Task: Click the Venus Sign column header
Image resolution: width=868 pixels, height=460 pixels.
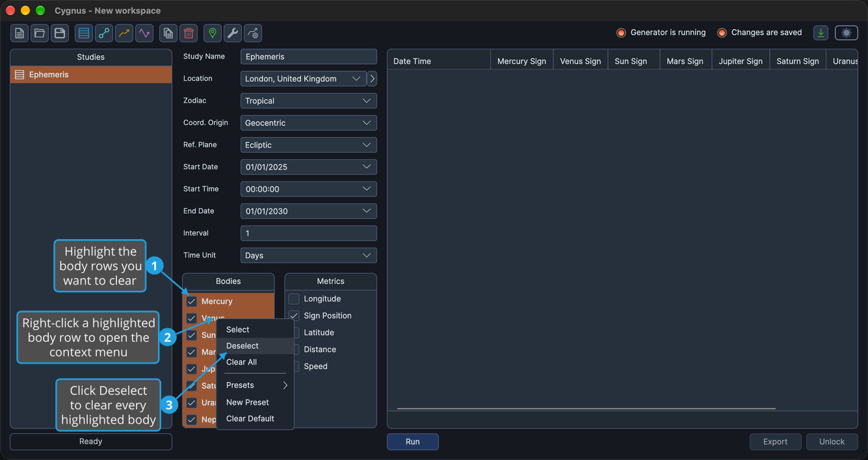Action: click(x=581, y=61)
